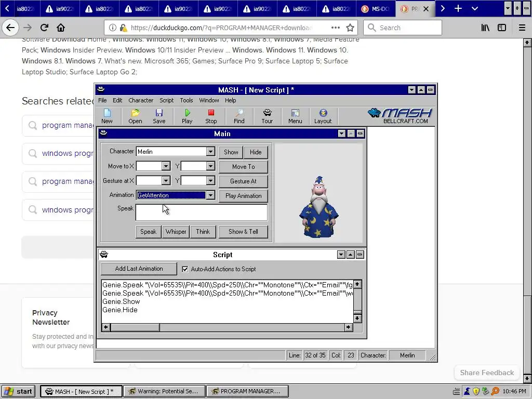Open the Script menu
This screenshot has height=399, width=532.
point(167,100)
